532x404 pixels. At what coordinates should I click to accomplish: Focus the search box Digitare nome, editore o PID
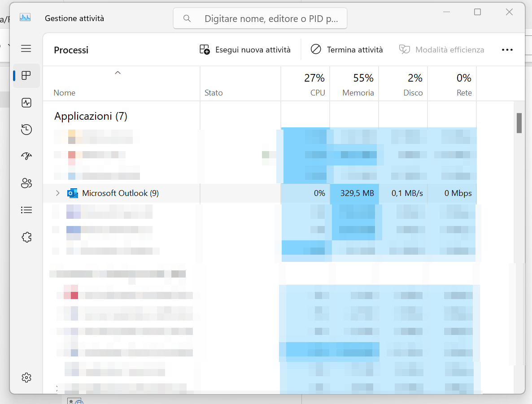[260, 18]
